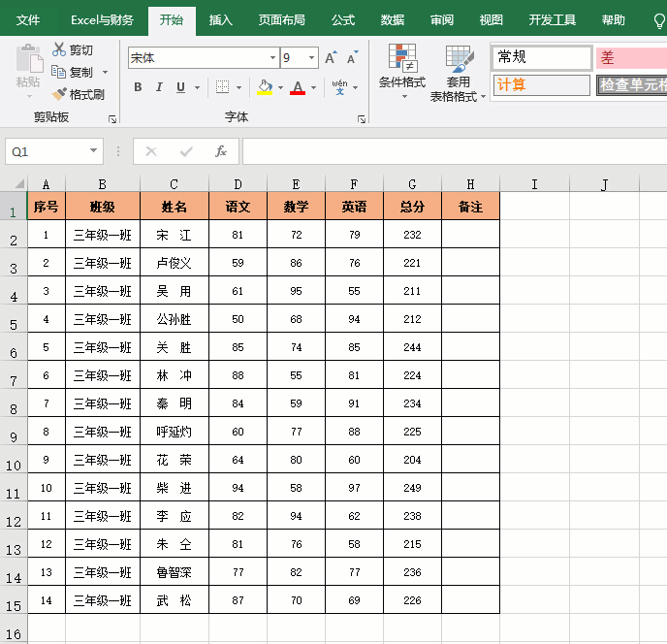This screenshot has width=667, height=644.
Task: Apply the 差 Bad cell style
Action: [x=631, y=57]
